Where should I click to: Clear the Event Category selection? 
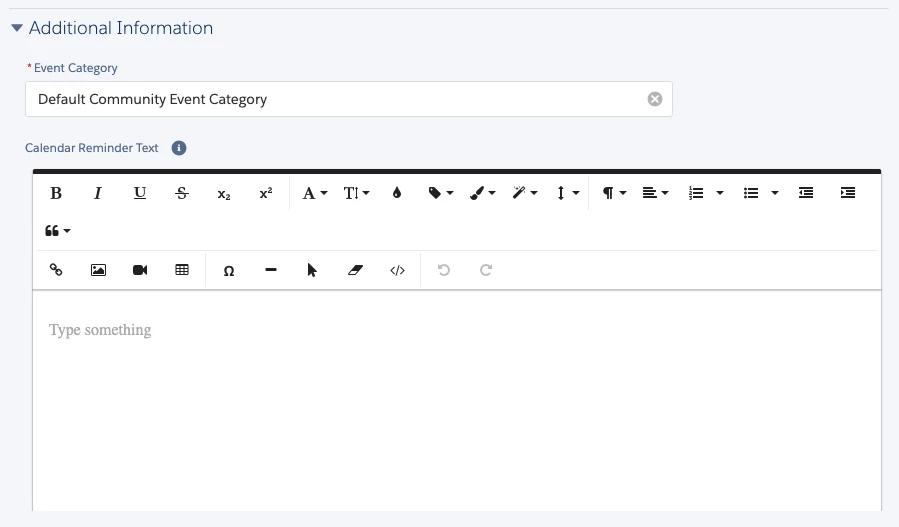point(655,99)
